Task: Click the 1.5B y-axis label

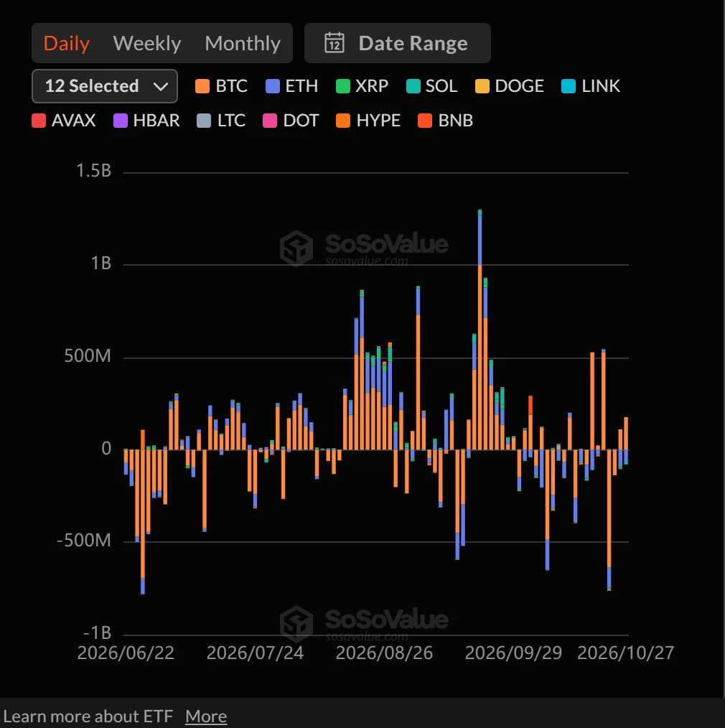Action: pos(94,171)
